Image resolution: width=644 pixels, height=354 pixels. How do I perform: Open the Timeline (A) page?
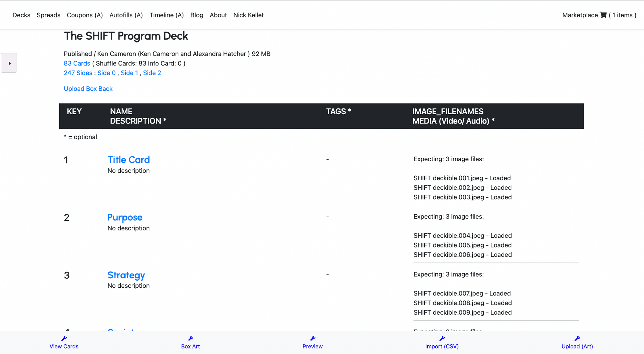[x=166, y=15]
